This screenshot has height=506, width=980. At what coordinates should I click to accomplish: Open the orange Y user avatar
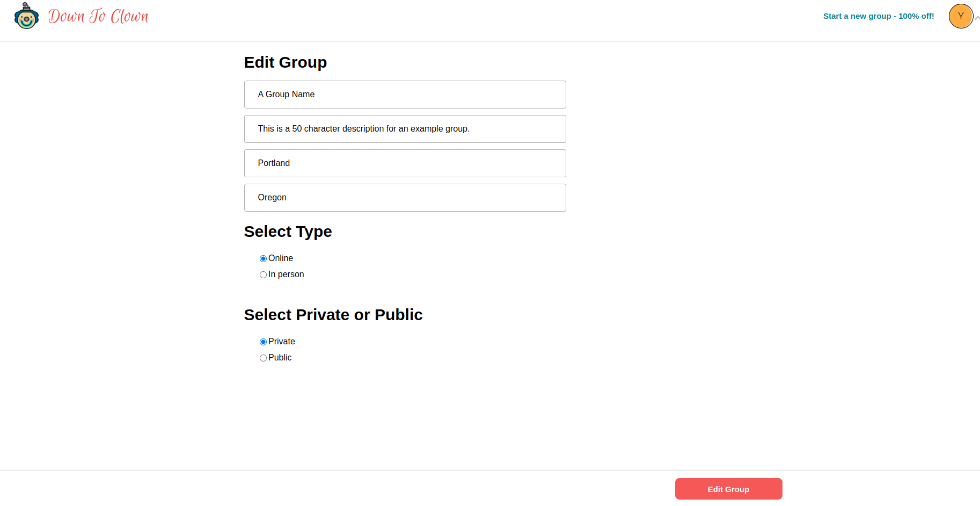[960, 16]
